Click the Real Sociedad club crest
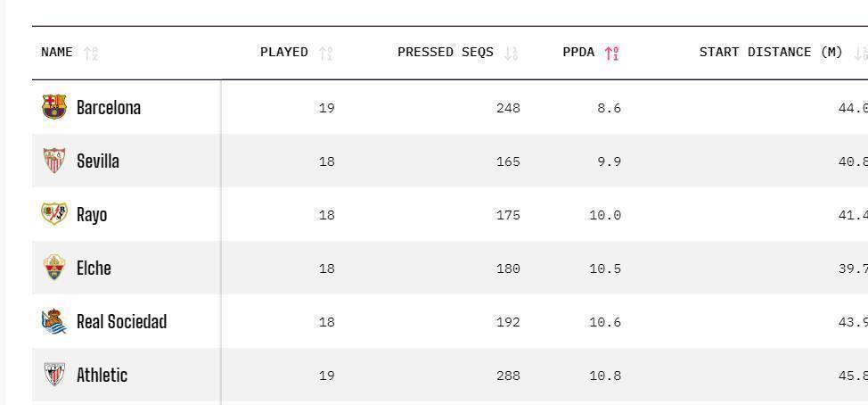Viewport: 868px width, 405px height. click(54, 321)
